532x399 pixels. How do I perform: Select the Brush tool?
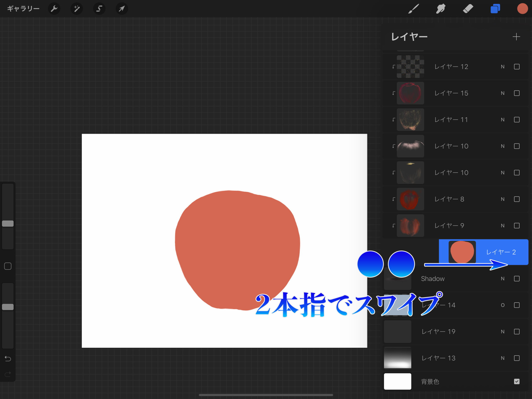pyautogui.click(x=413, y=9)
